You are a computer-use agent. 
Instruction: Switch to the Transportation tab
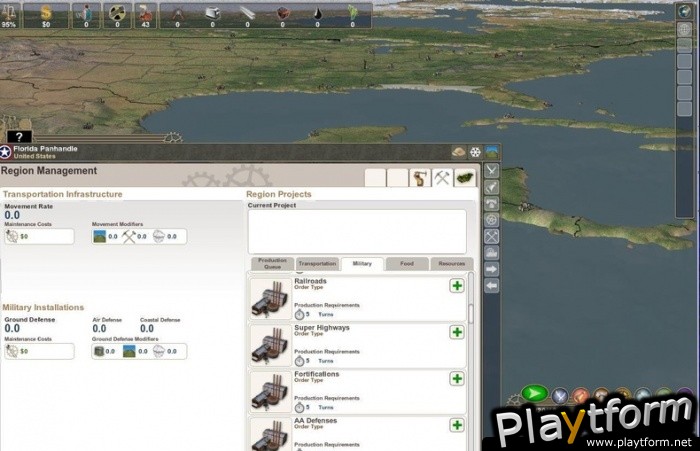pyautogui.click(x=317, y=263)
